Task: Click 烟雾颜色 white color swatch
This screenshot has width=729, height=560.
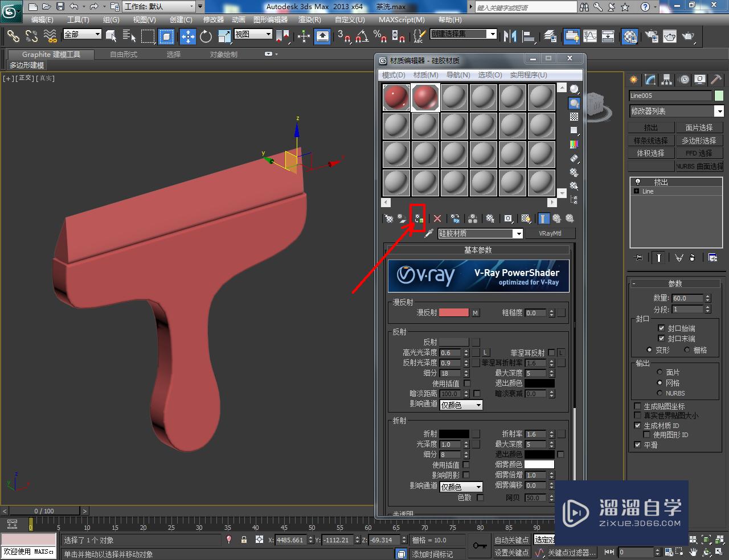Action: point(539,465)
